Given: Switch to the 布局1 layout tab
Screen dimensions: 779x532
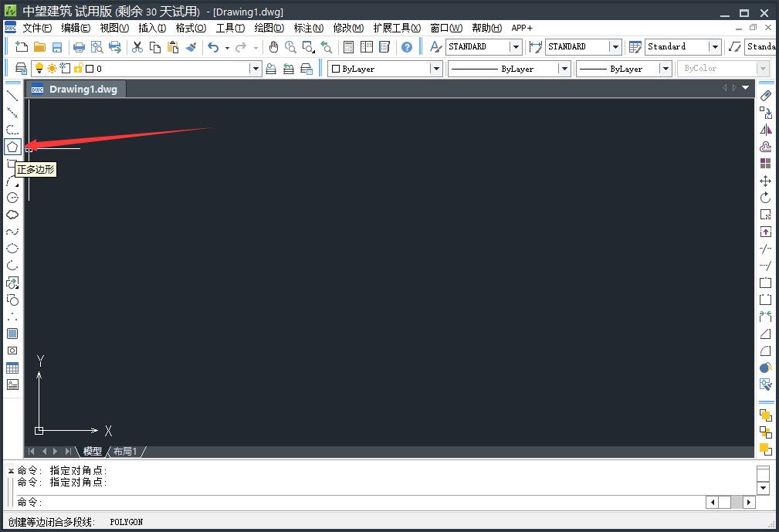Looking at the screenshot, I should coord(125,451).
